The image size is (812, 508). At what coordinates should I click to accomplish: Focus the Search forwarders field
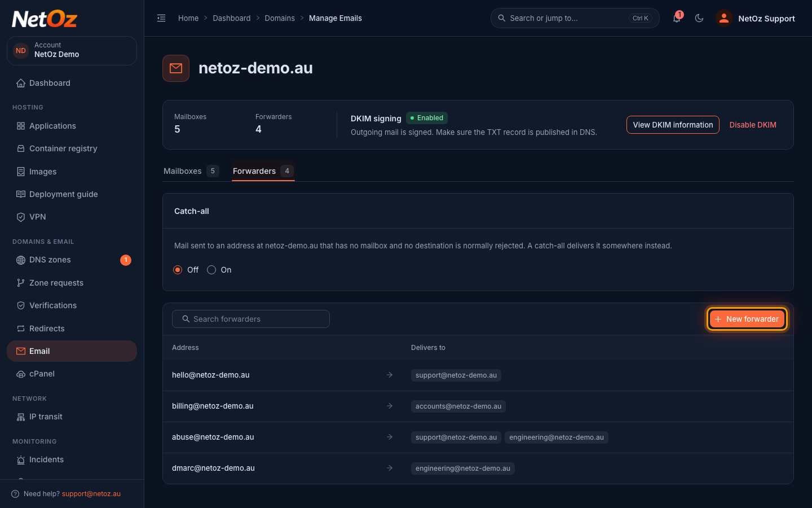(251, 319)
